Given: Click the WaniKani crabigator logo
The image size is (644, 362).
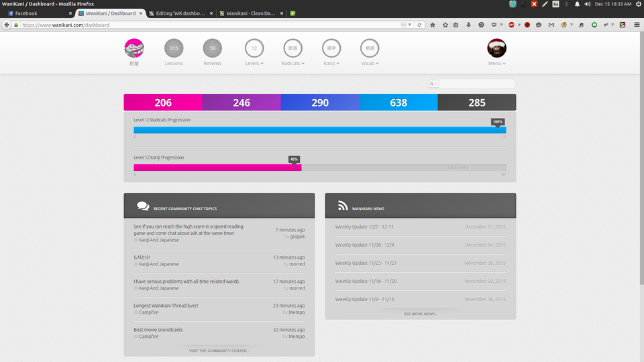Looking at the screenshot, I should coord(134,48).
